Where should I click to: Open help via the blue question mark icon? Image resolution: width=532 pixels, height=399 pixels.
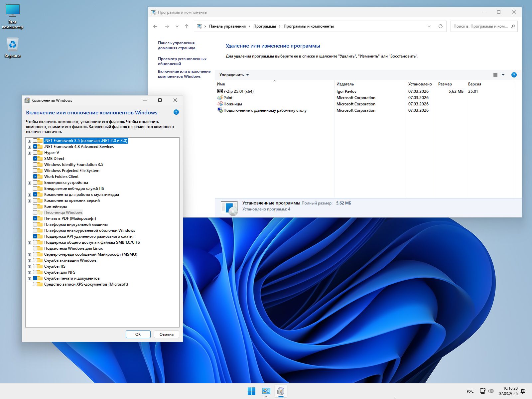514,75
